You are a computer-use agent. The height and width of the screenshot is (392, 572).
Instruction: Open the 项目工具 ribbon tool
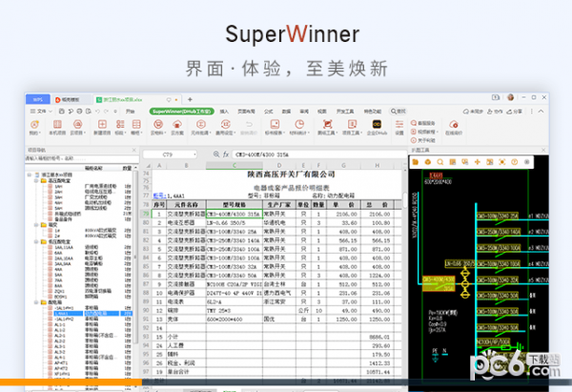click(352, 128)
